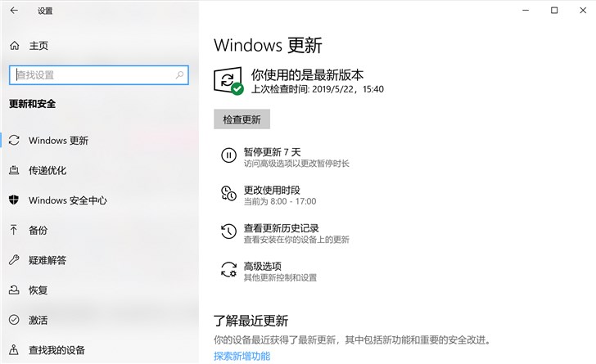Click the shield icon for Windows 安全中心
This screenshot has width=596, height=364.
tap(14, 200)
